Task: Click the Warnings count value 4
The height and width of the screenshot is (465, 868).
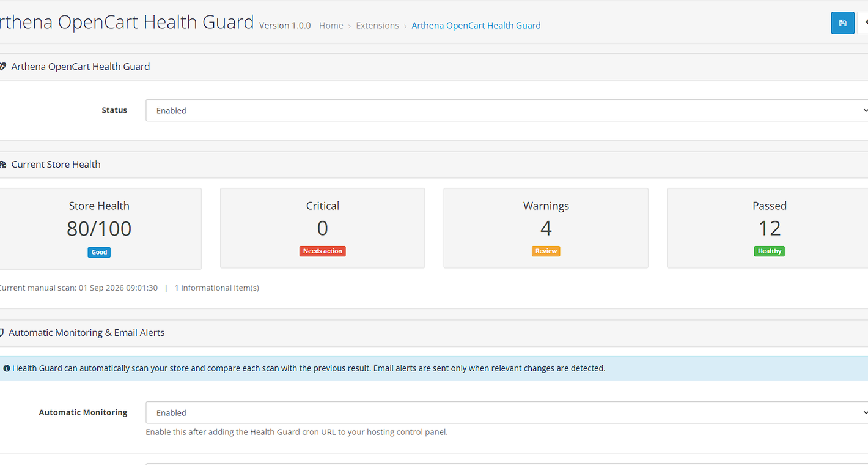Action: (x=546, y=228)
